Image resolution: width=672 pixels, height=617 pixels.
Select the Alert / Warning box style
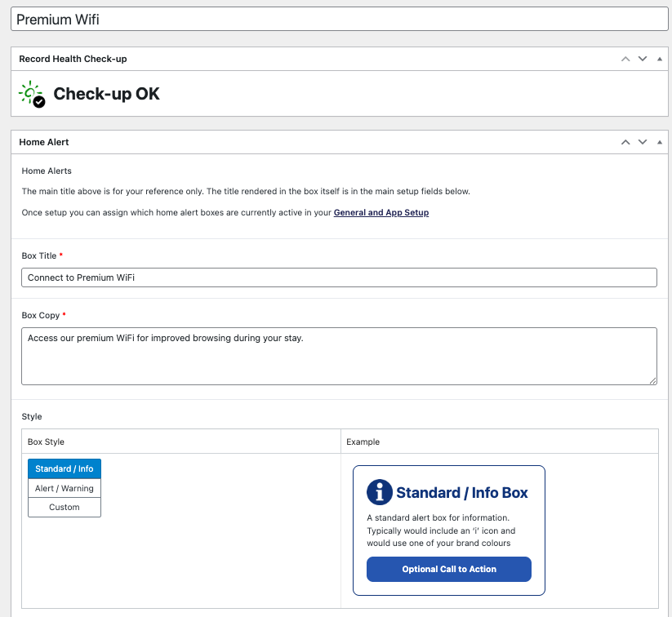coord(64,488)
